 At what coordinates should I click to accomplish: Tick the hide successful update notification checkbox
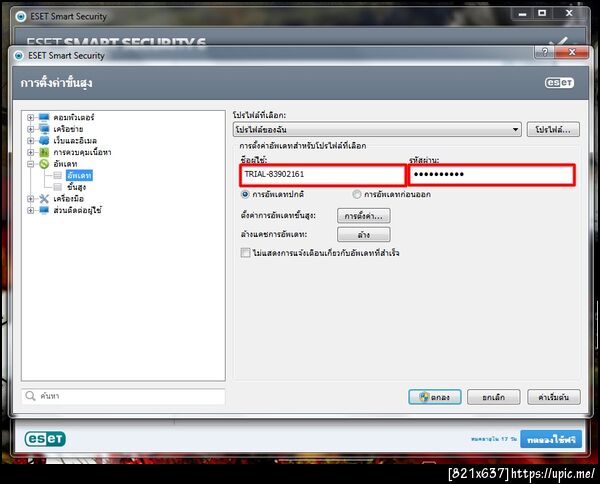[x=246, y=253]
